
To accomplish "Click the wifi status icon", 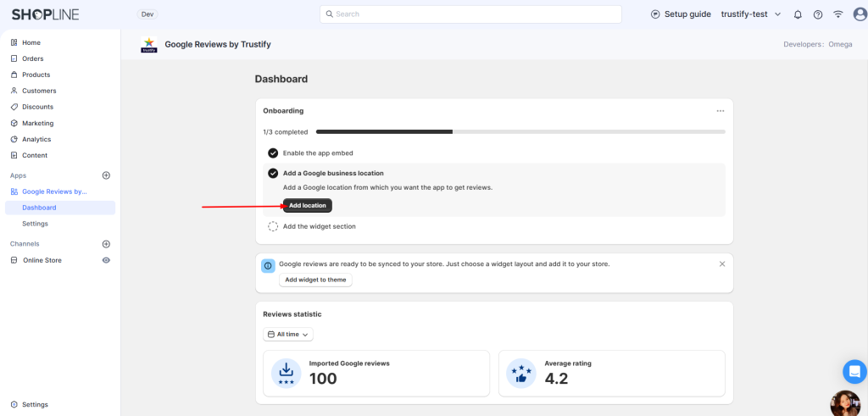I will (x=838, y=14).
